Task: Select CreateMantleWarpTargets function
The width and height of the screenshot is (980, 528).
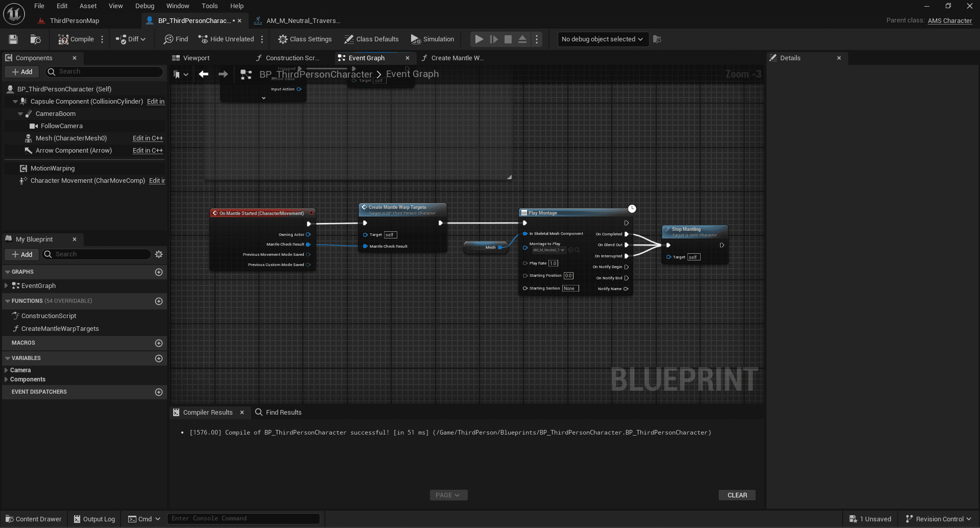Action: [60, 329]
